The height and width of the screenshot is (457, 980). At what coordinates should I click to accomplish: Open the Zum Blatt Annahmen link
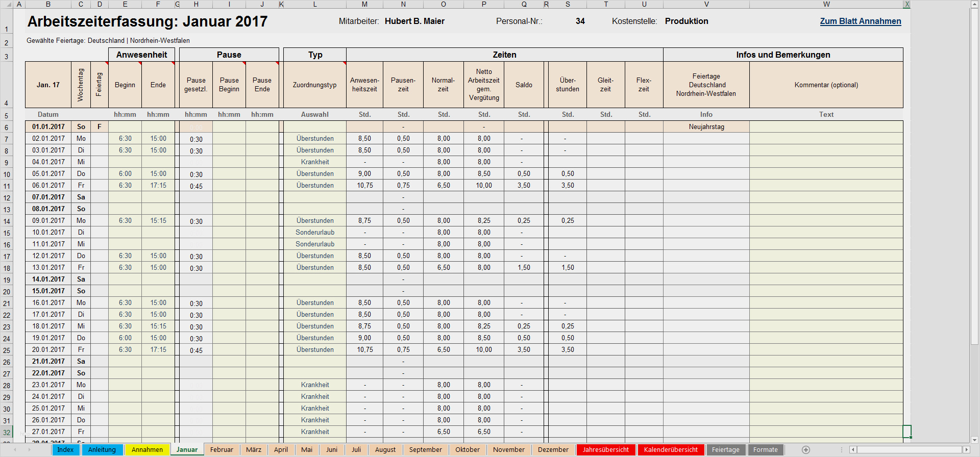tap(860, 21)
